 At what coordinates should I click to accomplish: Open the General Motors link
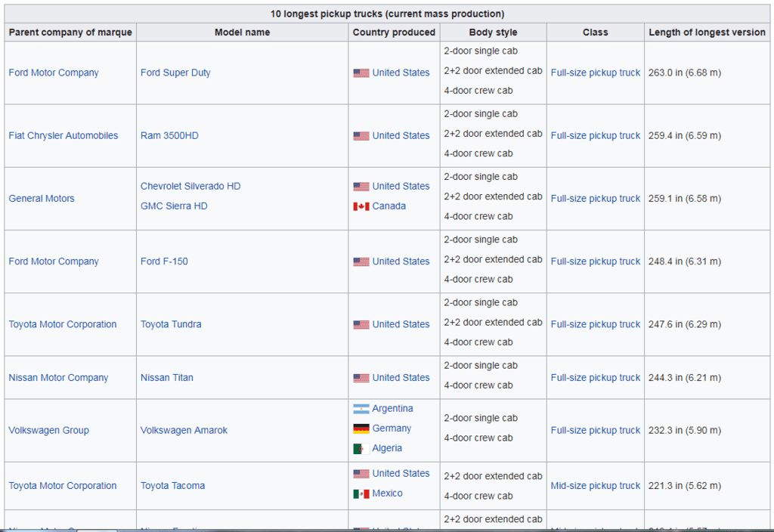coord(42,198)
